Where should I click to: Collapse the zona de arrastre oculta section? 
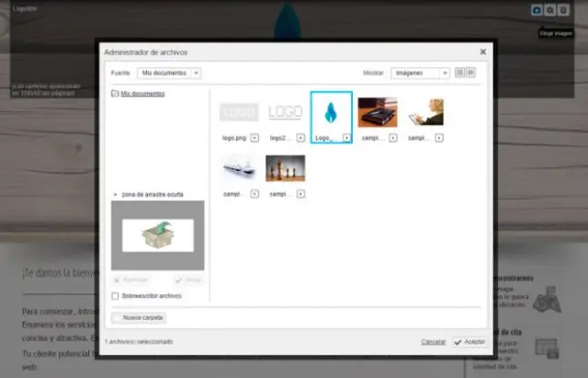coord(115,195)
